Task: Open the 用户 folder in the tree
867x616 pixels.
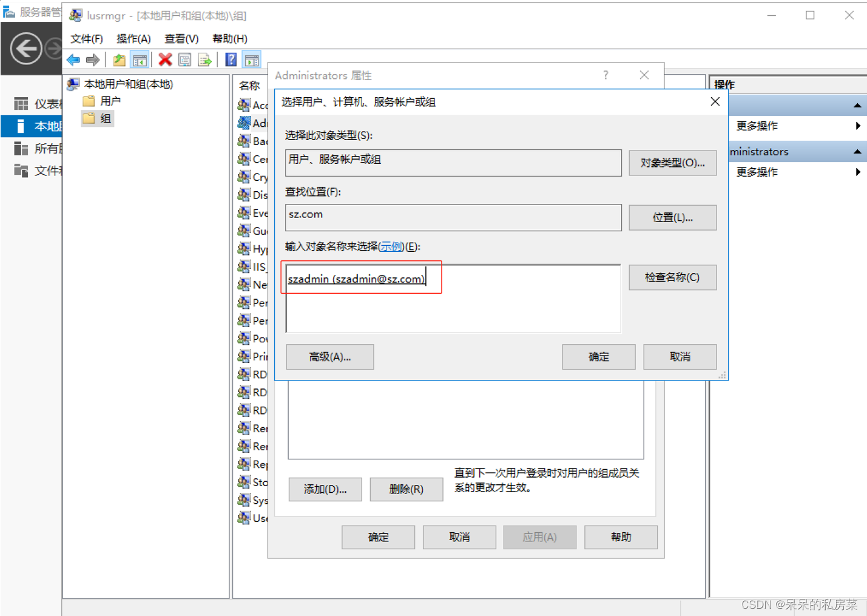Action: (x=102, y=101)
